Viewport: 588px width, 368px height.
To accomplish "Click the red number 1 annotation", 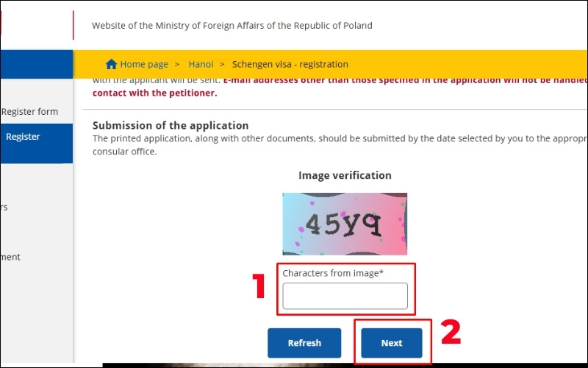I will pos(259,287).
